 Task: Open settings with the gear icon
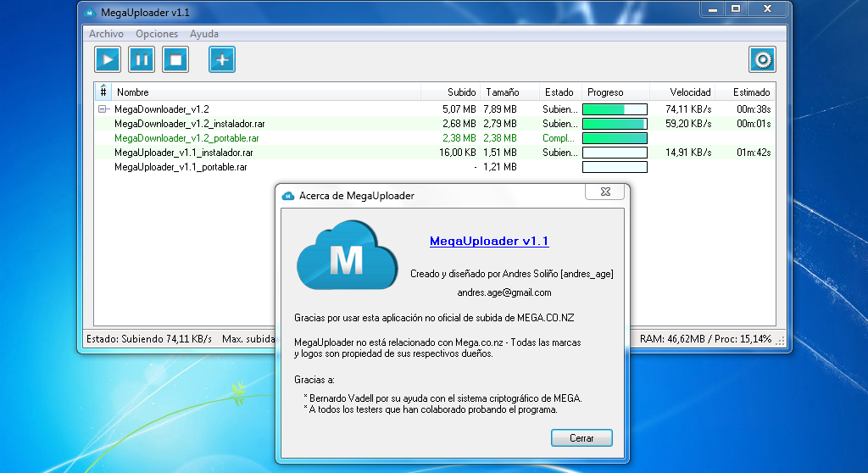[762, 60]
